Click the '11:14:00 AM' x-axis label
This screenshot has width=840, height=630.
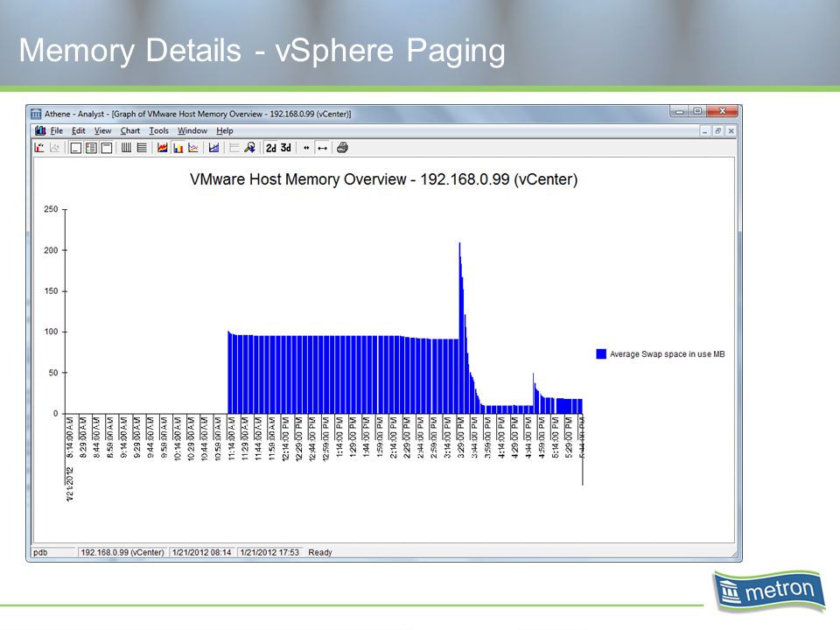click(x=231, y=437)
